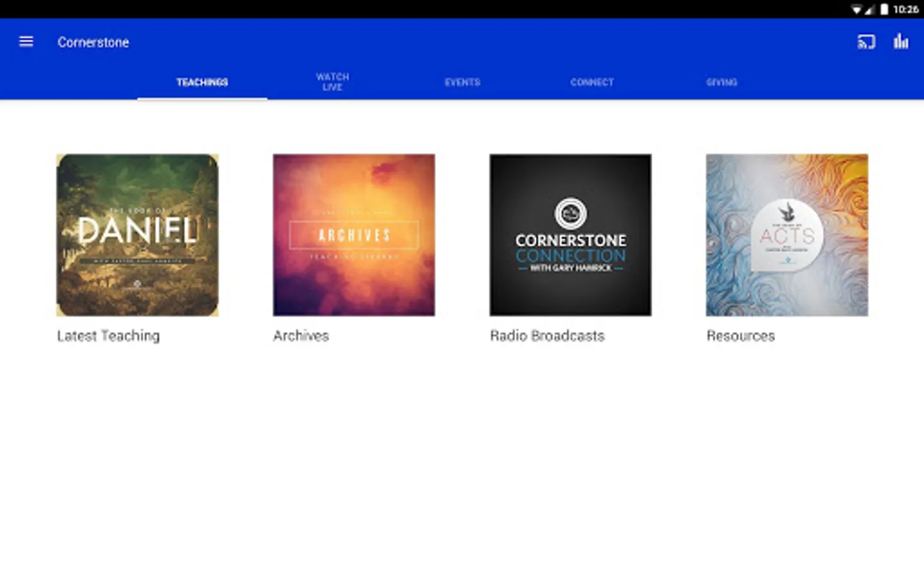The width and height of the screenshot is (924, 578).
Task: Open the Acts artwork thumbnail
Action: tap(787, 235)
